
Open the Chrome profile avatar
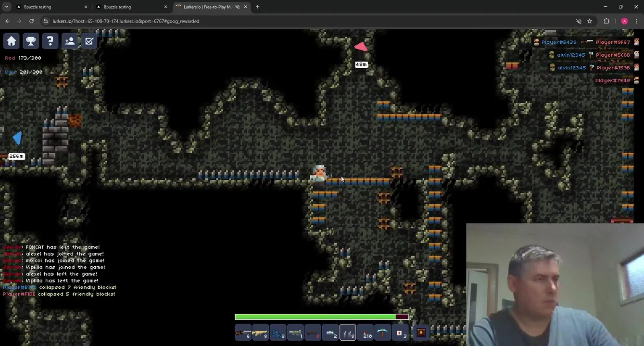click(x=624, y=21)
